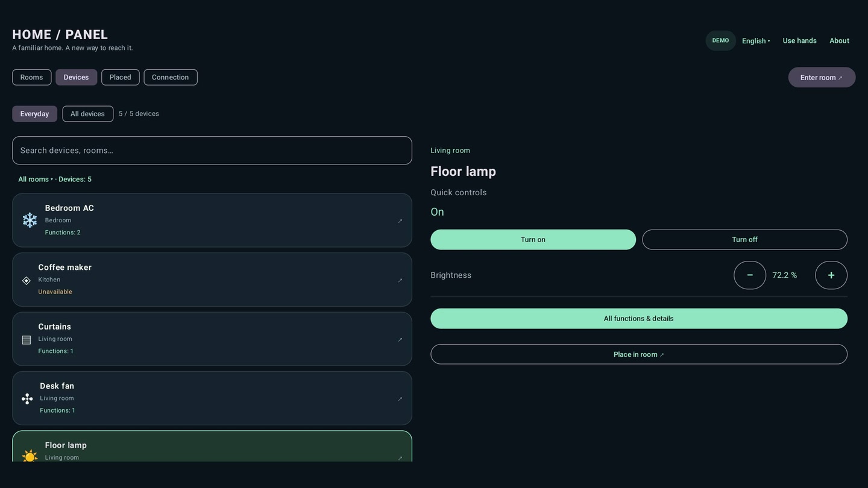This screenshot has height=488, width=868.
Task: Click the HOME / PANEL title
Action: click(x=60, y=35)
